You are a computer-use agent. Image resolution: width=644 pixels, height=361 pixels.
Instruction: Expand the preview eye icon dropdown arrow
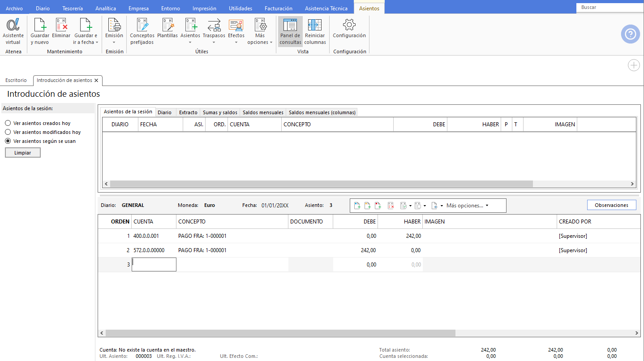(442, 206)
